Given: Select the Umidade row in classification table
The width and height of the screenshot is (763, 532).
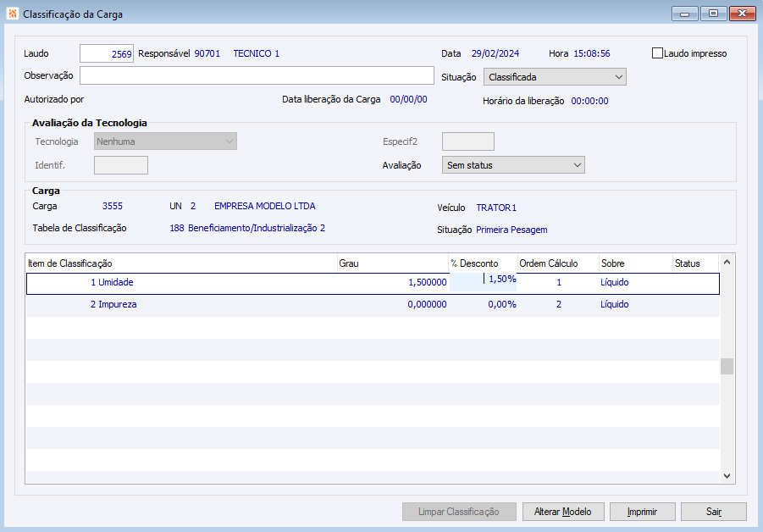Looking at the screenshot, I should pyautogui.click(x=373, y=283).
